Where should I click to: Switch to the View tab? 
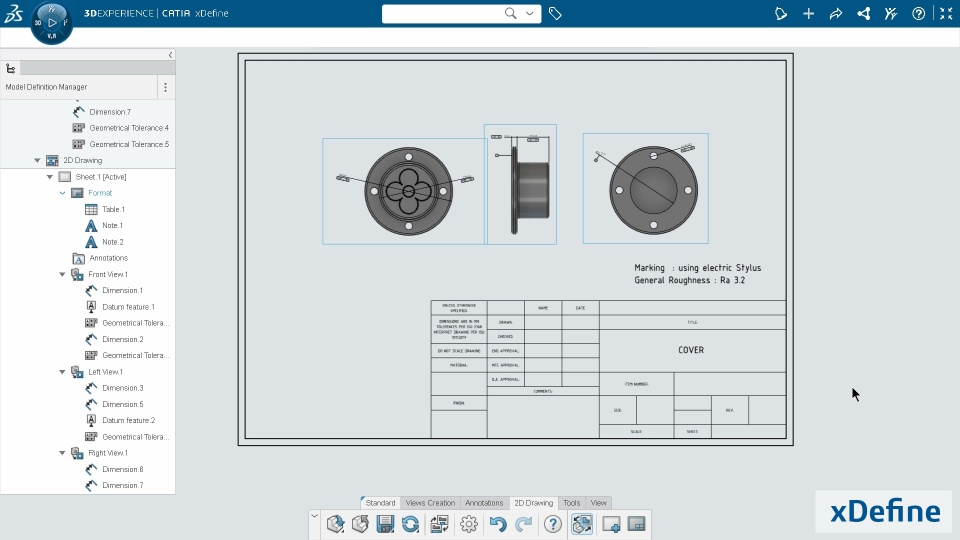[598, 503]
